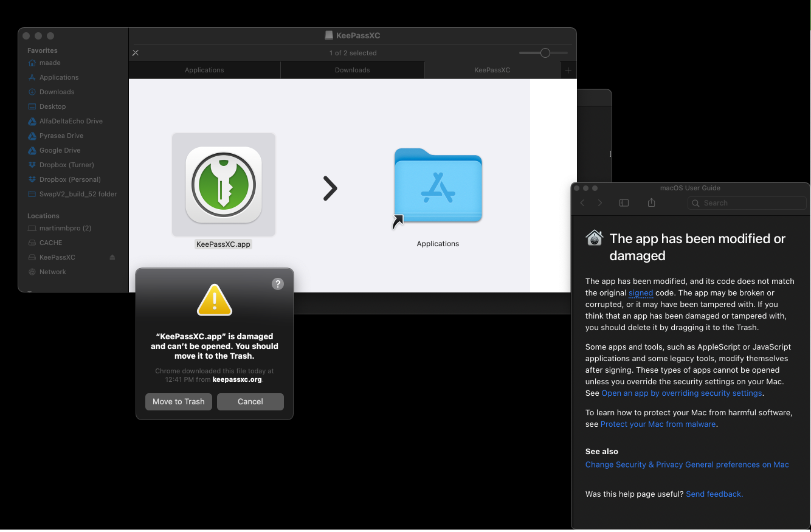Select Network under Locations
811x532 pixels.
coord(53,272)
